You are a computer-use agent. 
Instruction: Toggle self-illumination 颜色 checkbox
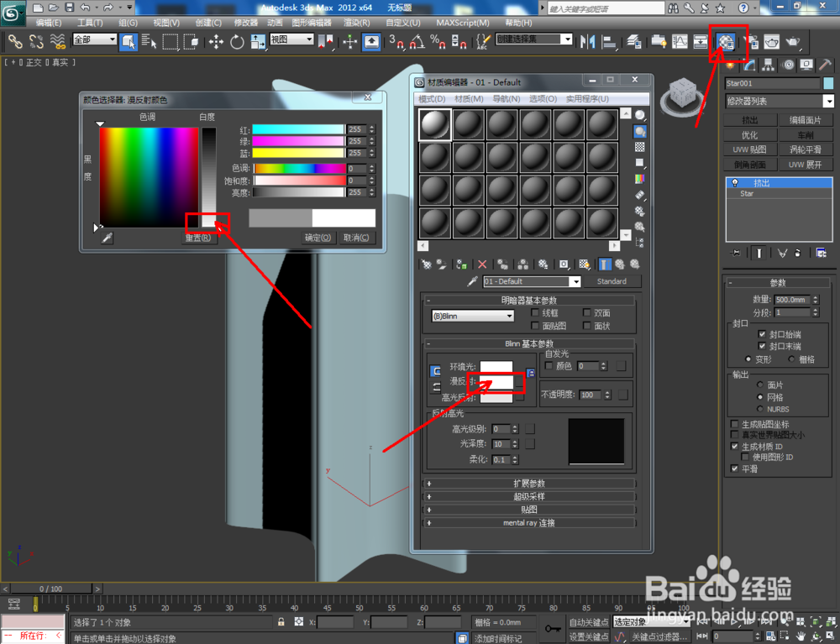pos(549,365)
